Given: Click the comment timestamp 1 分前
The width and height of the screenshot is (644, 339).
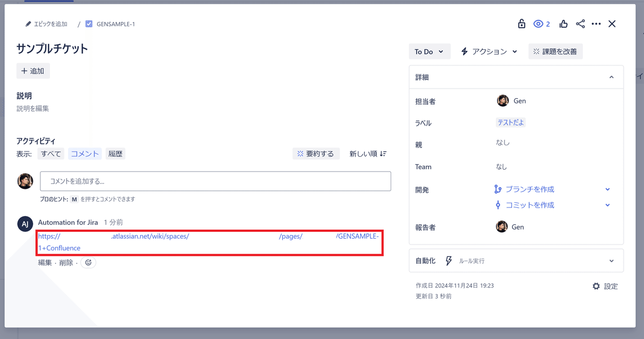Looking at the screenshot, I should 113,222.
